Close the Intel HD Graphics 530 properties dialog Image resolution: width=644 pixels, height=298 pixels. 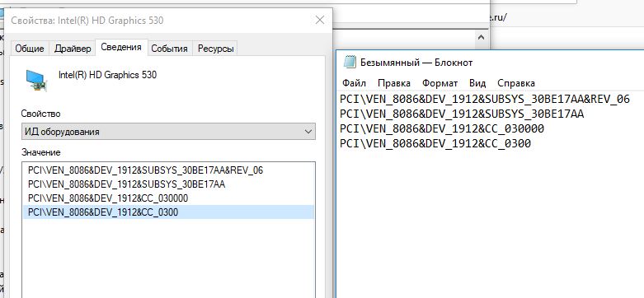tap(320, 20)
